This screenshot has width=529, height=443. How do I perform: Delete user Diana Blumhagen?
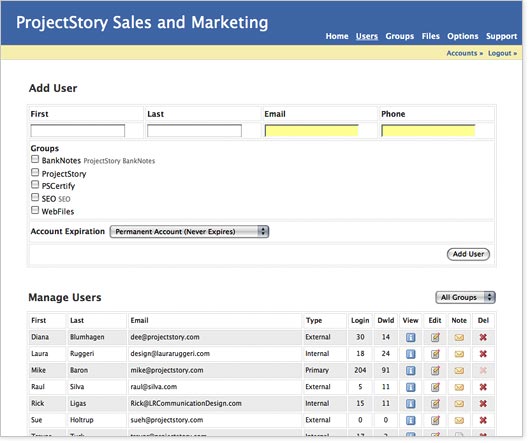click(x=483, y=337)
